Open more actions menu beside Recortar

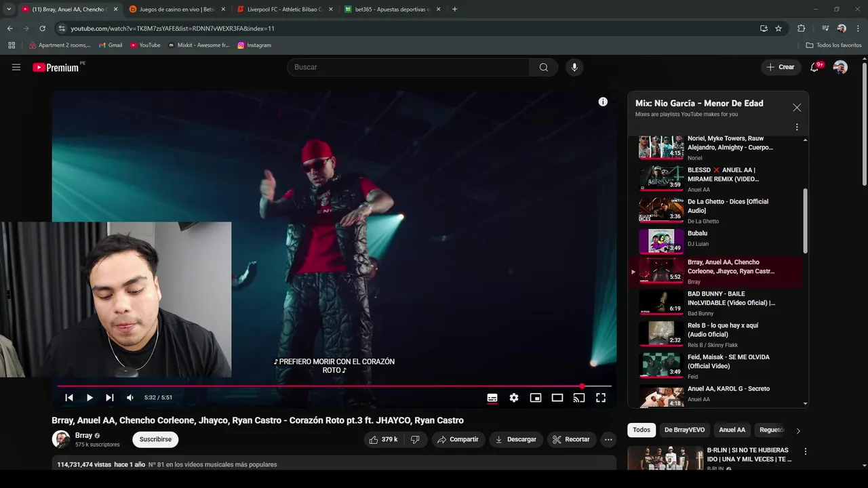click(x=608, y=439)
